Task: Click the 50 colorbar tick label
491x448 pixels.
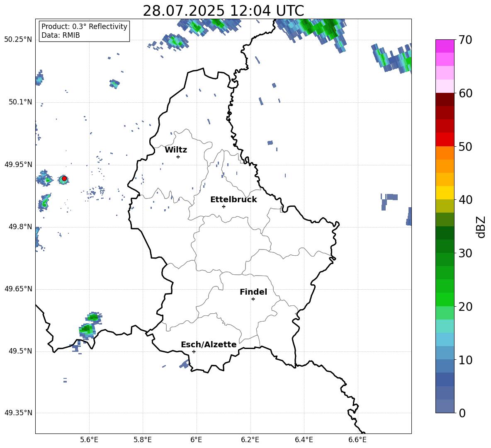Action: click(465, 147)
